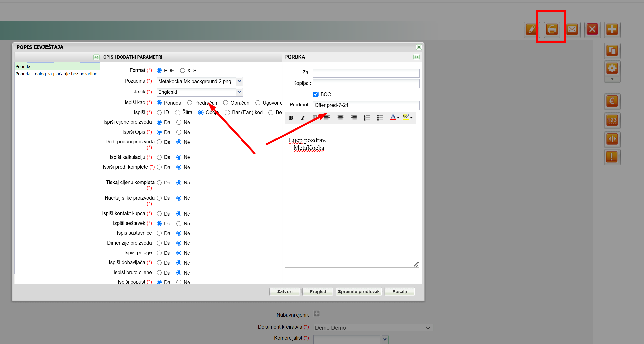Select Predračun print option
Screen dimensions: 644x344
pos(190,103)
